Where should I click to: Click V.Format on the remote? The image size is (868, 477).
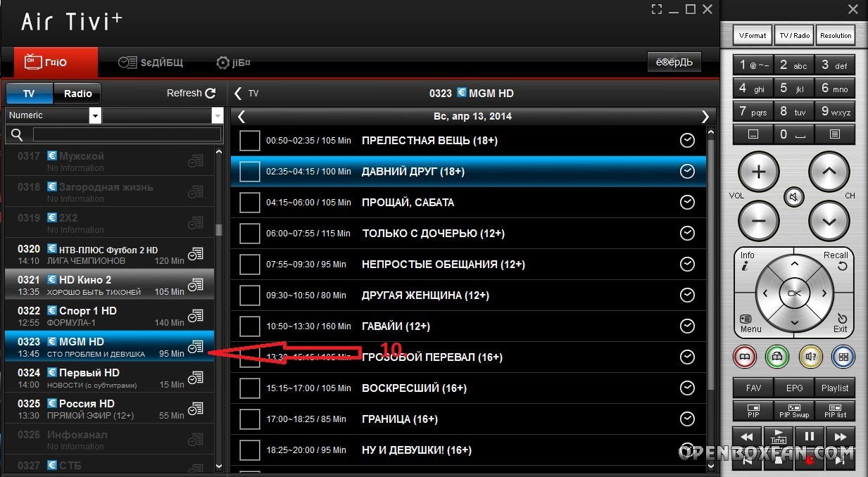point(753,35)
